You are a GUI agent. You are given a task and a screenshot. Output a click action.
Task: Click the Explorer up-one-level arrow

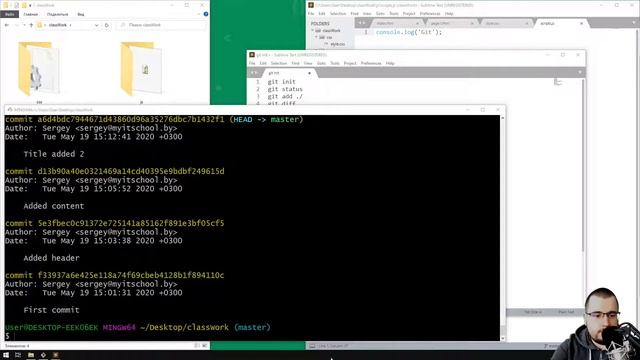[31, 25]
